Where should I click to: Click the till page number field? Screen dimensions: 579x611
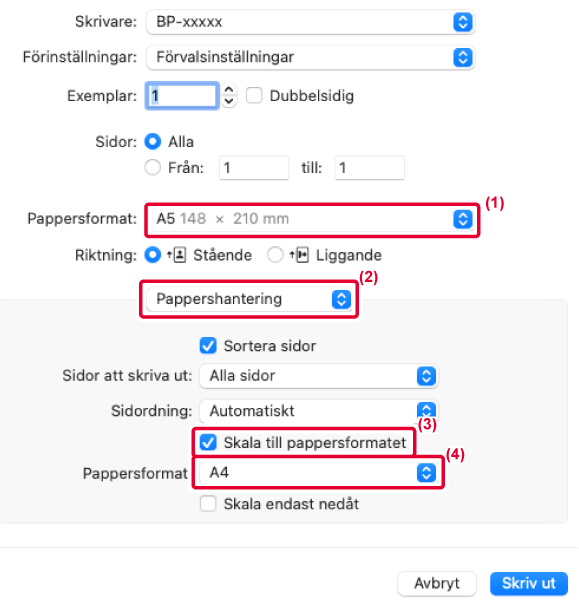pos(369,168)
